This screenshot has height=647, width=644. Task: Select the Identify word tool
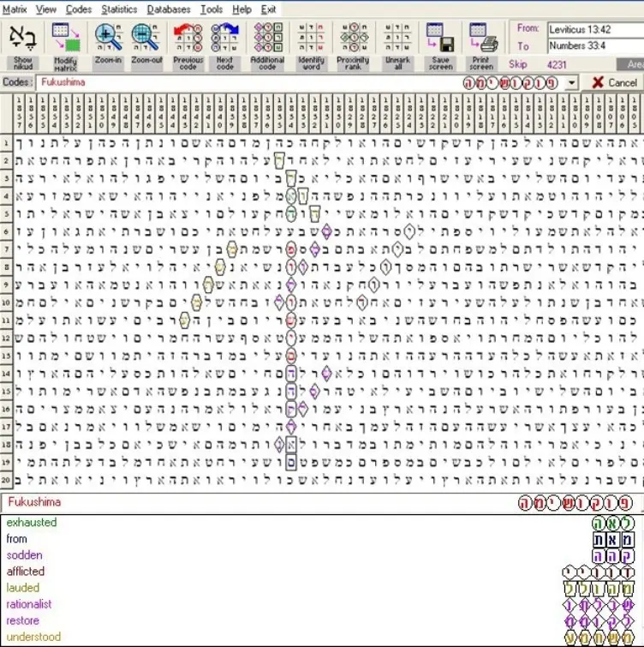[311, 37]
